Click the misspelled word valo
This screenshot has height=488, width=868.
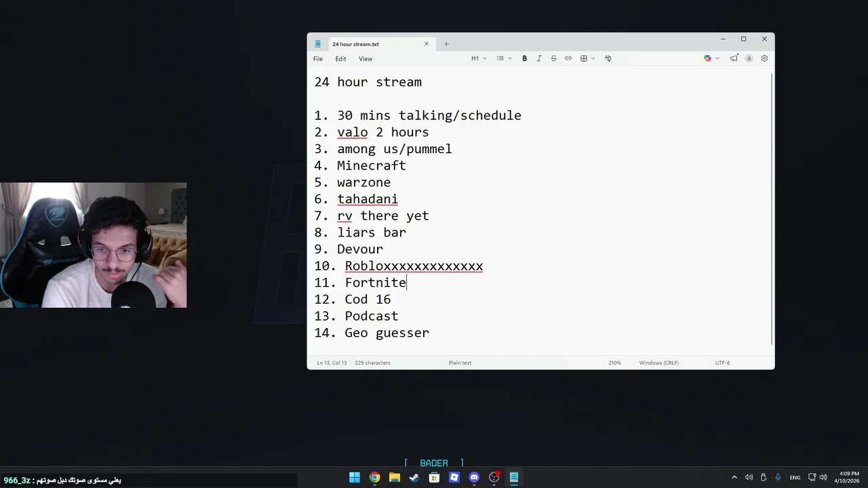pos(353,132)
